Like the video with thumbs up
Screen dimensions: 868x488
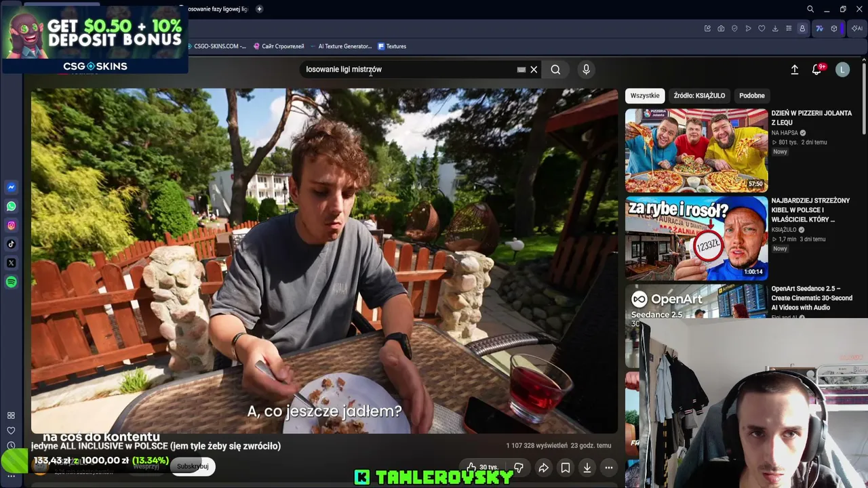(x=481, y=468)
